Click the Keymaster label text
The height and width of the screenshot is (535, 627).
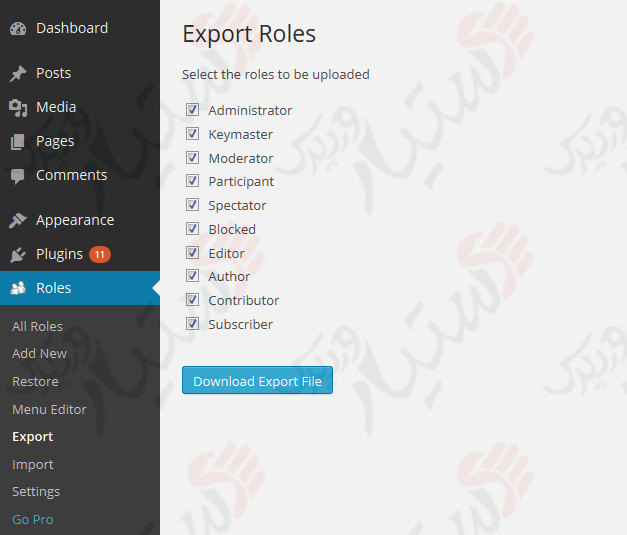(x=241, y=135)
